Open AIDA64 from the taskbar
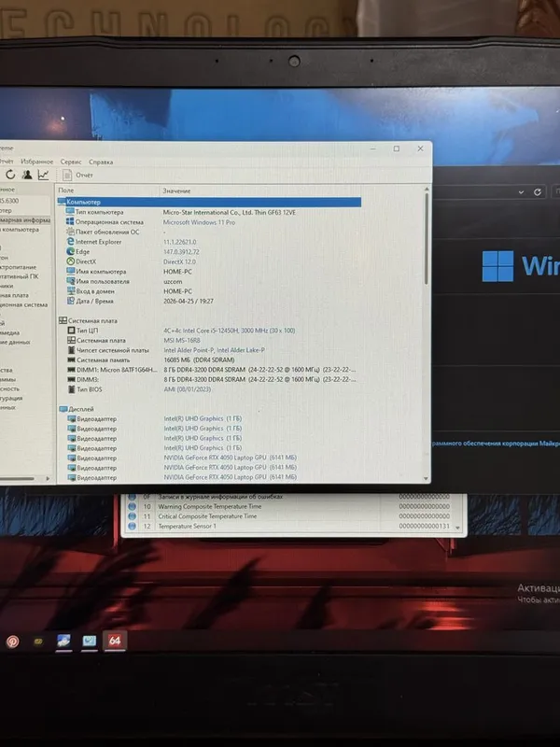Screen dimensions: 560x747 pos(114,641)
